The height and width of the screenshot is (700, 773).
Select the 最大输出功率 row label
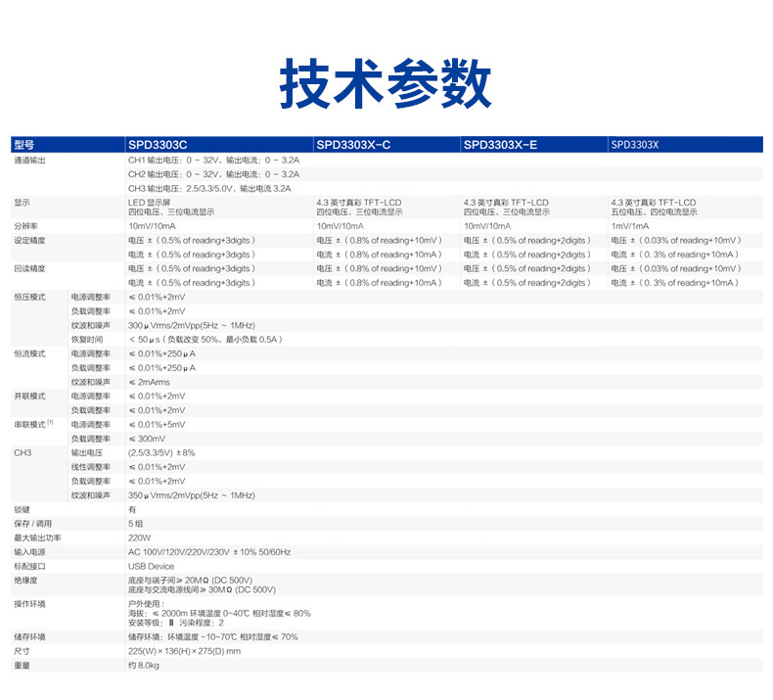[37, 538]
